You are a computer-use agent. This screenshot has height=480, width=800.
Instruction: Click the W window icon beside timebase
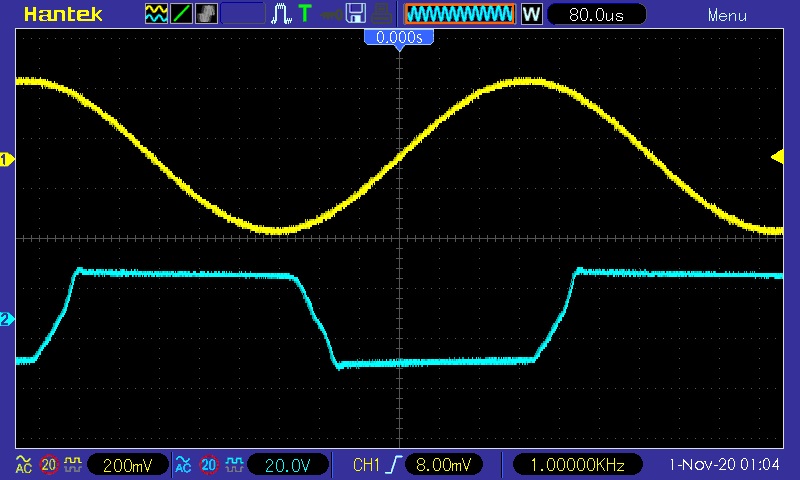tap(531, 14)
